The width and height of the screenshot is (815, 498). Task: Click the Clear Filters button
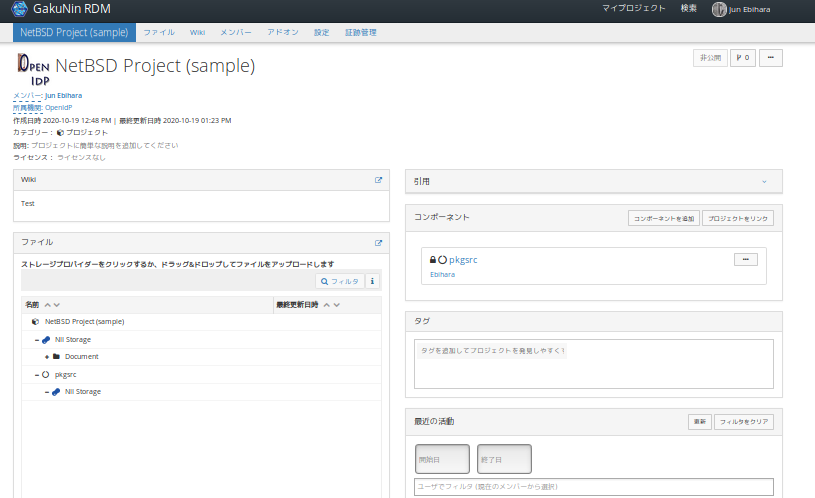click(744, 422)
